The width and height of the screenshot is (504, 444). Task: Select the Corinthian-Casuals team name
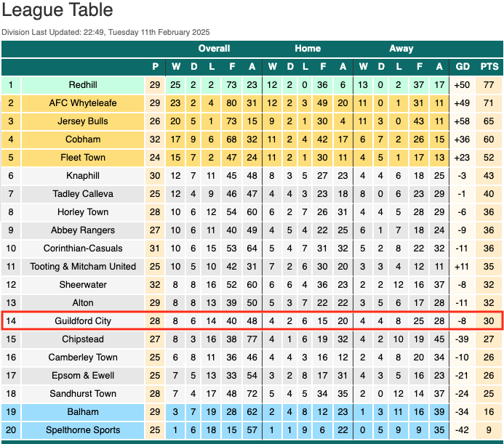click(x=83, y=249)
